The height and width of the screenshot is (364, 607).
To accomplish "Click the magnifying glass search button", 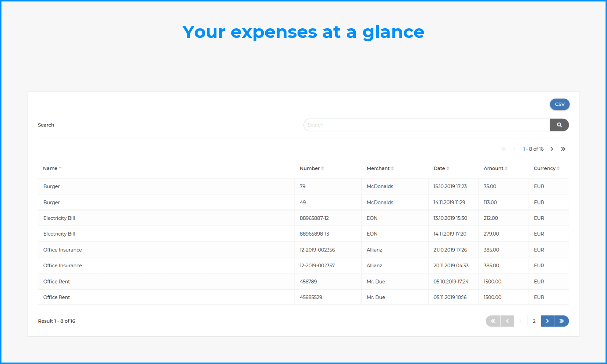I will [559, 125].
